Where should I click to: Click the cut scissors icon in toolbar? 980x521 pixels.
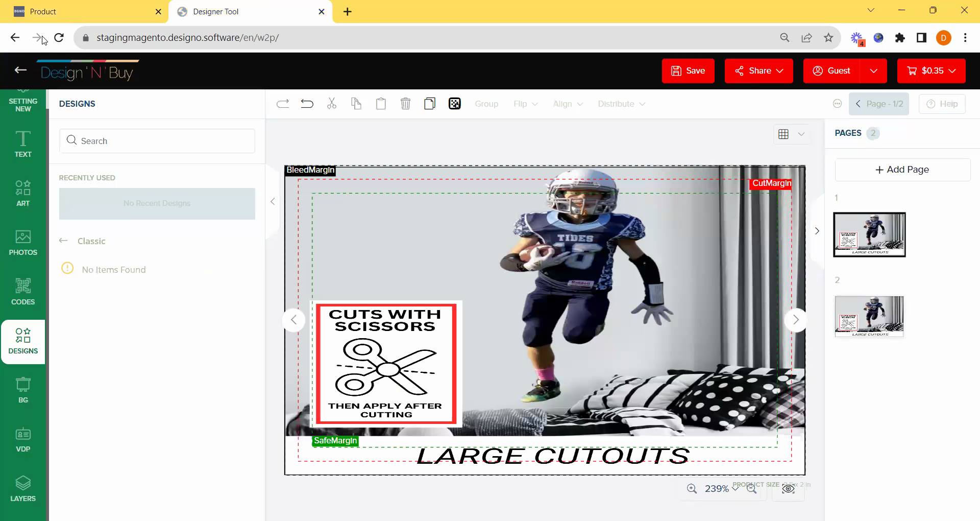tap(332, 104)
